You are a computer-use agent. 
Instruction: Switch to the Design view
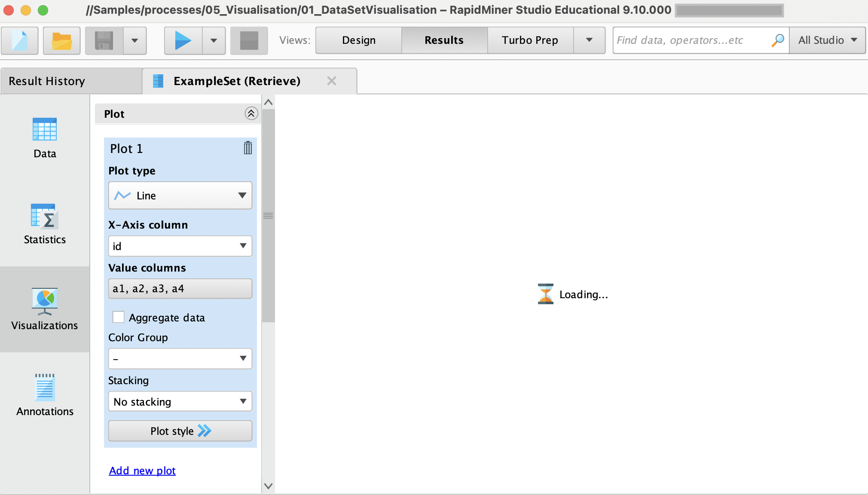coord(358,40)
